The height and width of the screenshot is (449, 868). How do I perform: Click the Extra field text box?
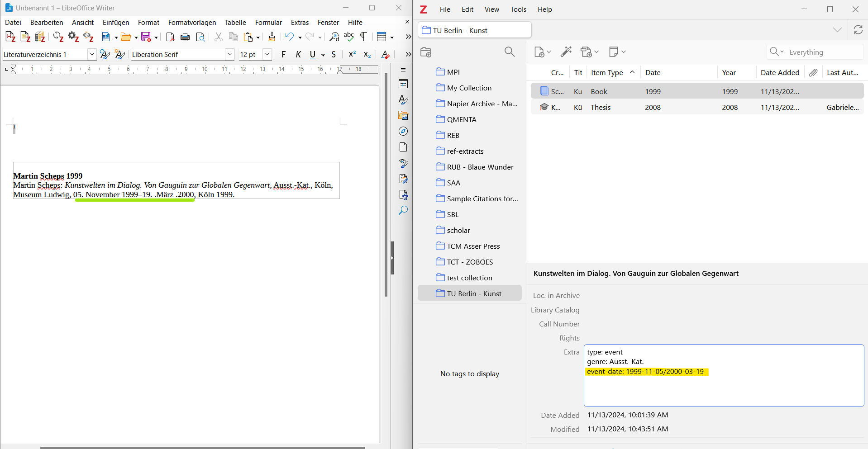[x=724, y=375]
